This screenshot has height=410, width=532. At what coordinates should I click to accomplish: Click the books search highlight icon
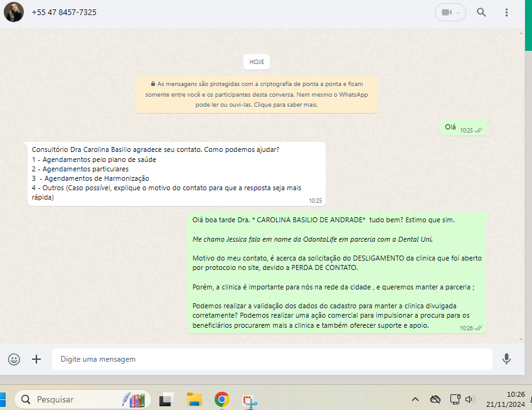click(x=134, y=399)
